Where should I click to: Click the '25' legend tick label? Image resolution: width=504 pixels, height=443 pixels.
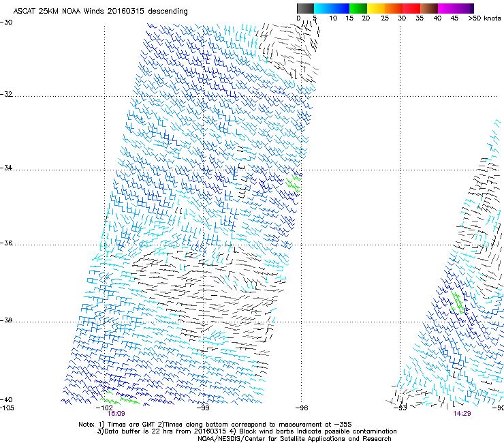coord(385,18)
